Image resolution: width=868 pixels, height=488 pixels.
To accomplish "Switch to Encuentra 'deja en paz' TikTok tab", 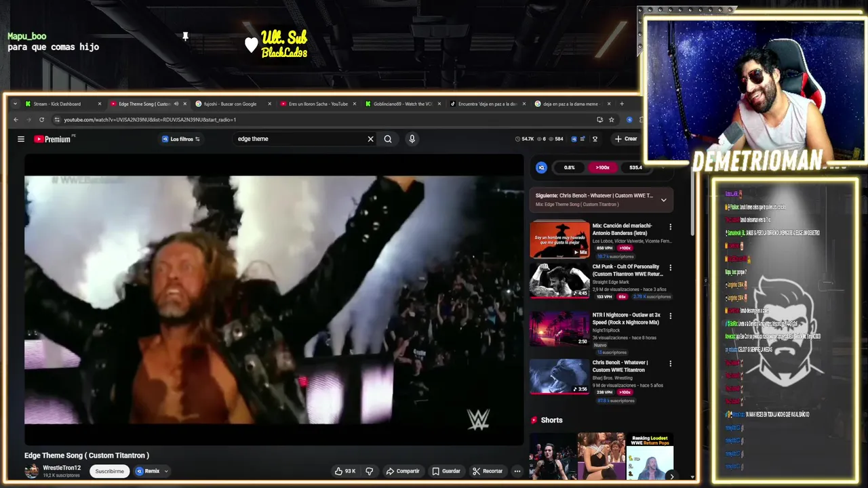I will point(487,104).
